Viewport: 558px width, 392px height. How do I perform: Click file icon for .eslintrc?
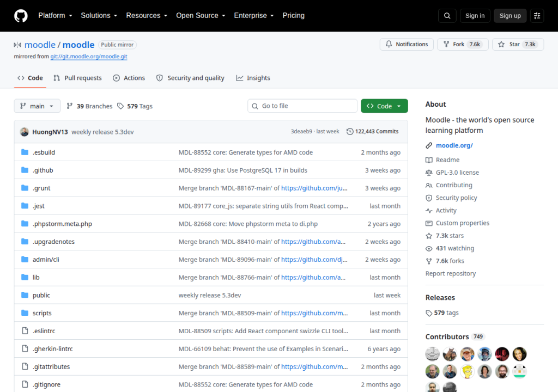pos(25,331)
